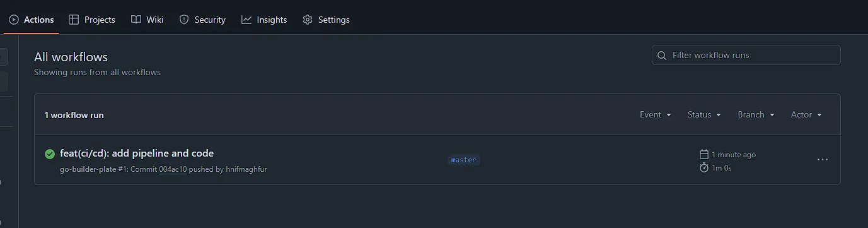Expand the Actor filter dropdown
The width and height of the screenshot is (868, 228).
pyautogui.click(x=807, y=114)
